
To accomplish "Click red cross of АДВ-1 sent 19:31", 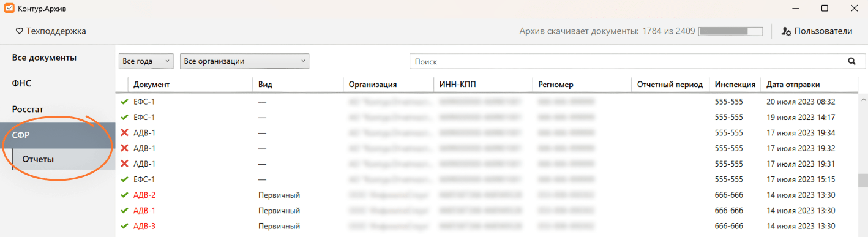I will [x=125, y=164].
